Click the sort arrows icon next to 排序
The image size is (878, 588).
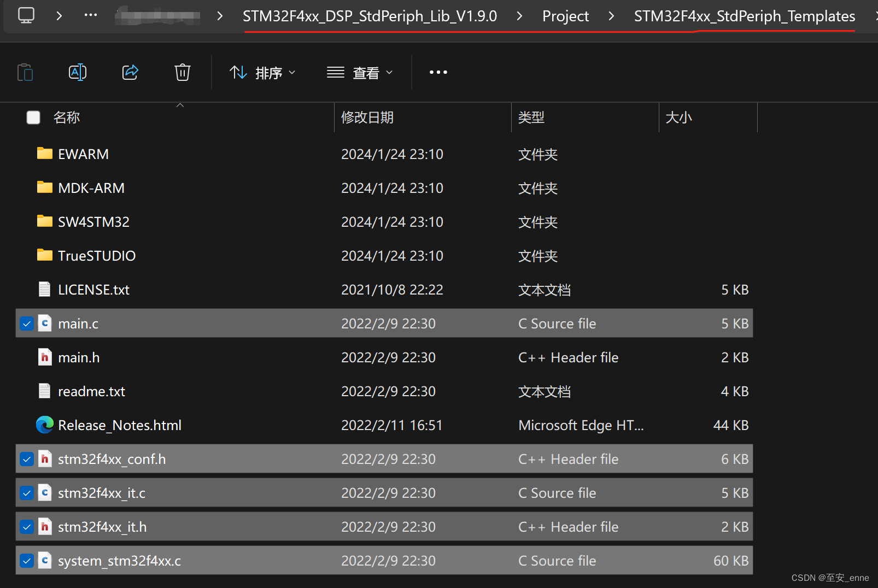click(238, 72)
